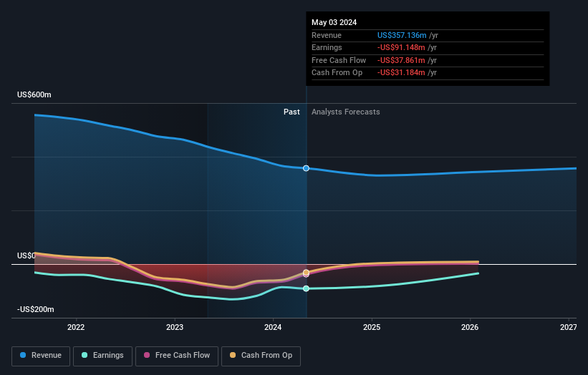The width and height of the screenshot is (588, 375).
Task: Click the tooltip Revenue row label
Action: 327,35
